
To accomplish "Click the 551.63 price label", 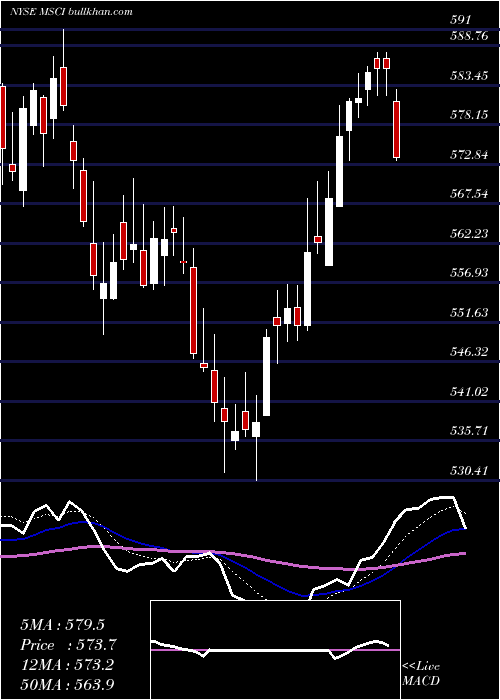I will point(469,312).
